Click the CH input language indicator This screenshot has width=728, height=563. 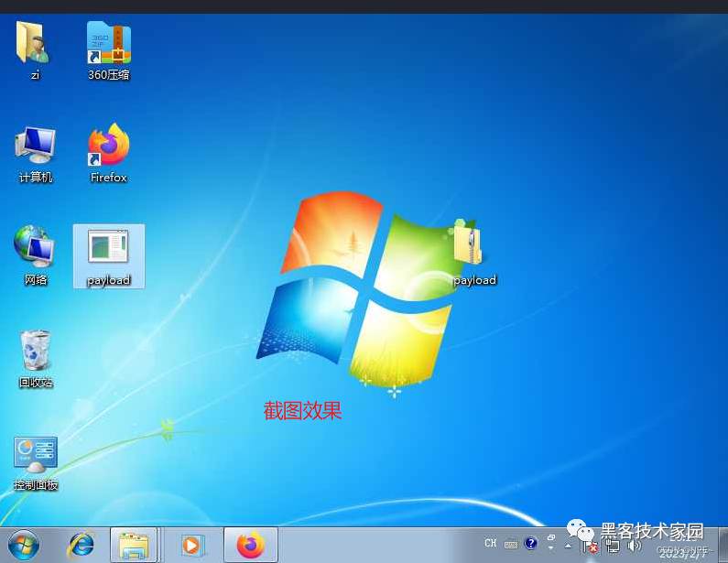coord(490,543)
